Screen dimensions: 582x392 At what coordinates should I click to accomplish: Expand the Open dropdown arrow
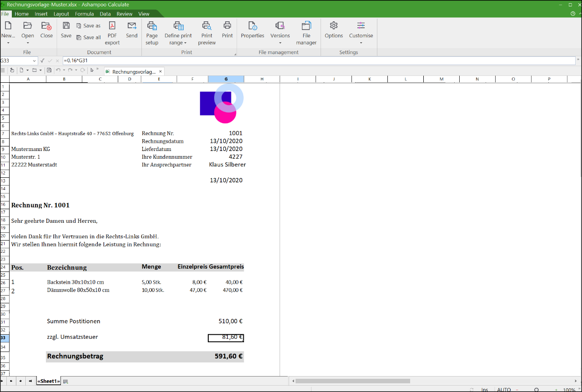[x=28, y=43]
